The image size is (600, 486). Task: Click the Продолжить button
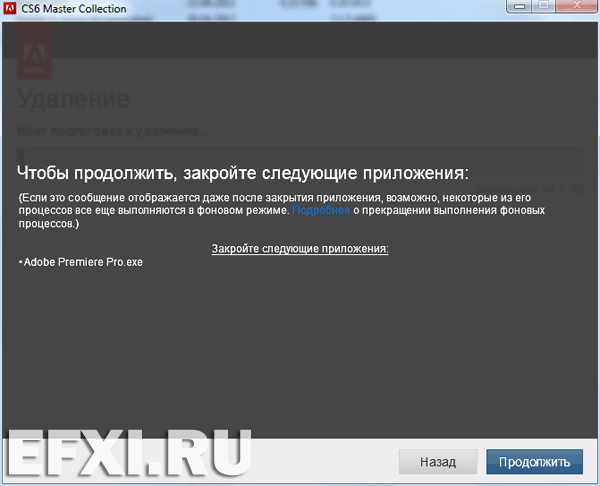[x=534, y=462]
